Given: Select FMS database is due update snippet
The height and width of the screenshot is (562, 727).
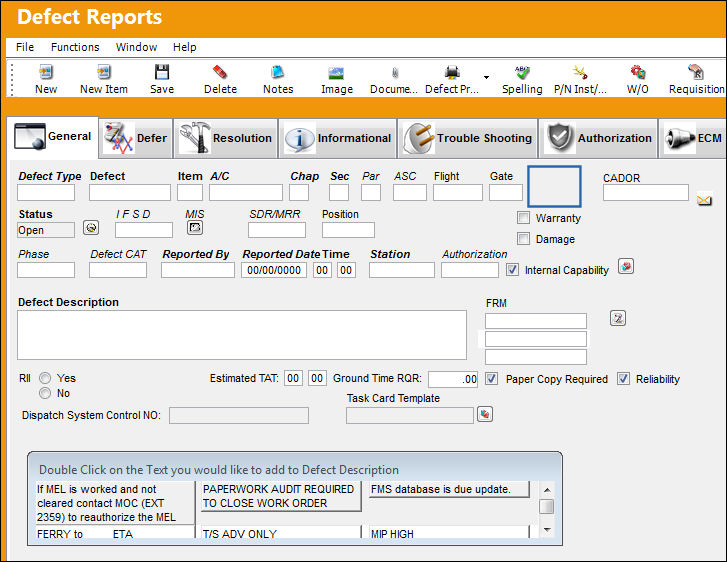Looking at the screenshot, I should [x=449, y=489].
